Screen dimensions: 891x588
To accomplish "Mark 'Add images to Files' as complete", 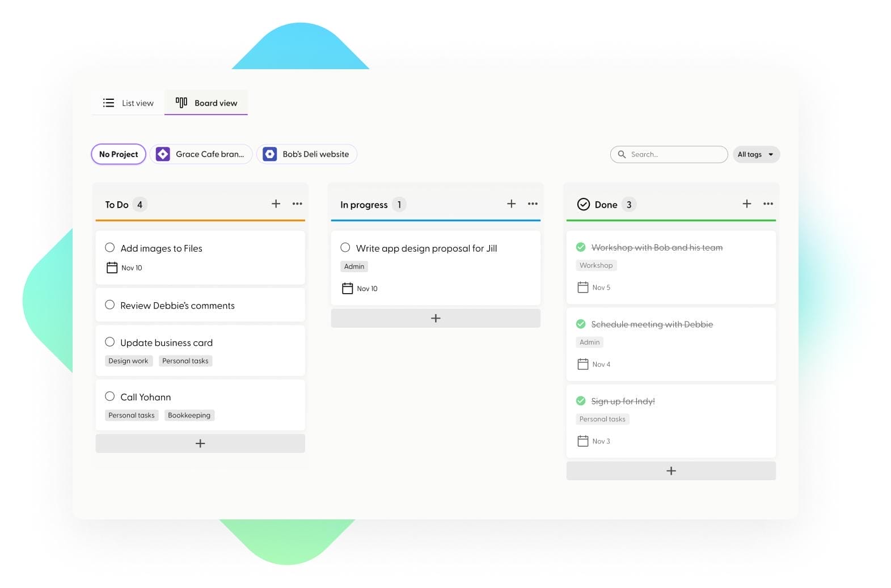I will (110, 248).
